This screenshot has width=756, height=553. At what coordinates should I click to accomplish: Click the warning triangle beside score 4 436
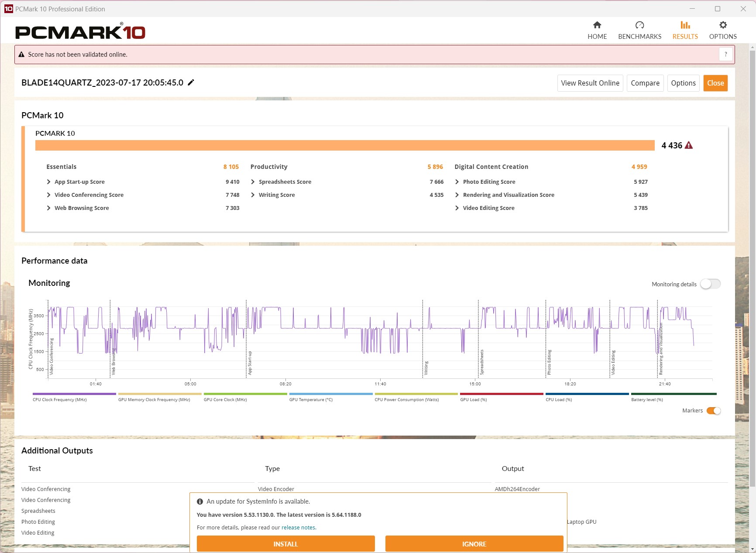click(689, 145)
